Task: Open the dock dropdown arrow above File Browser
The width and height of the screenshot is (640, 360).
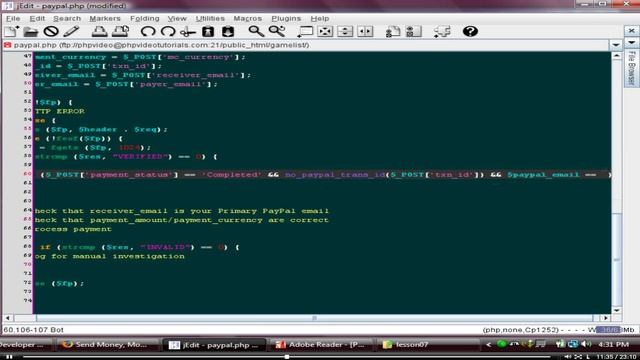Action: coord(631,42)
